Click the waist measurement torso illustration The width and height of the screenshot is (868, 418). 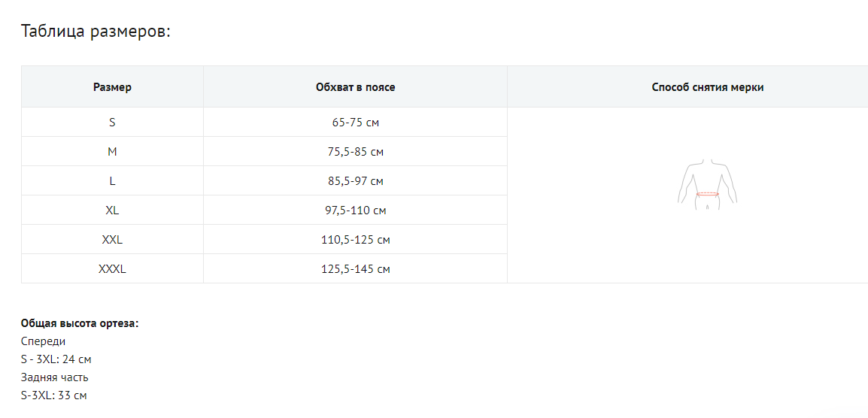(x=707, y=182)
